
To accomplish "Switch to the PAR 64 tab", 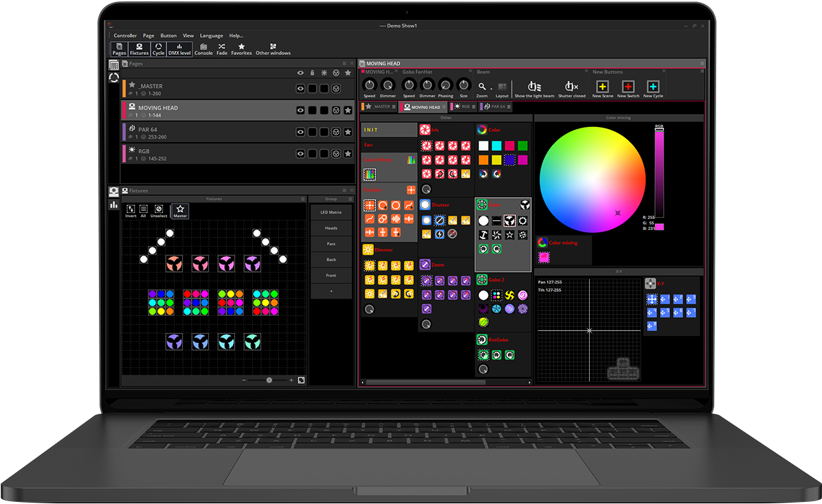I will [498, 107].
